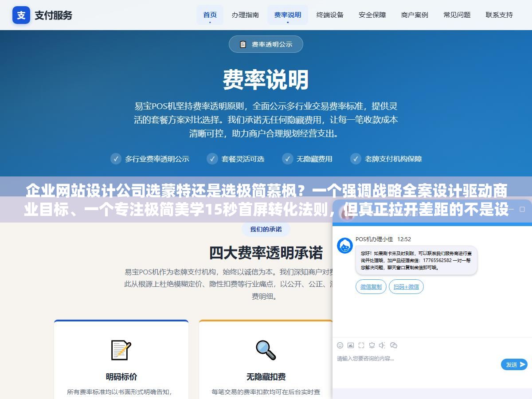The image size is (532, 399).
Task: Minimize the chat window
Action: 511,208
